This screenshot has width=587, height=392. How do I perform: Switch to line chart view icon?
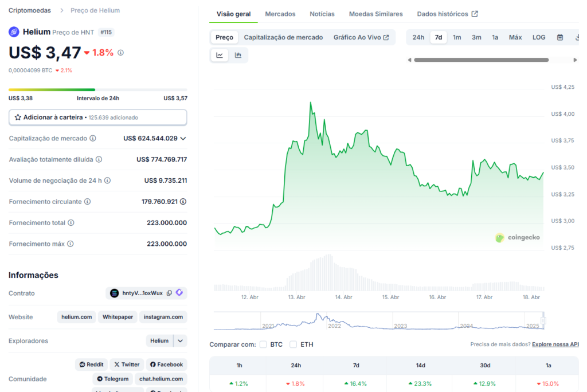pyautogui.click(x=220, y=55)
